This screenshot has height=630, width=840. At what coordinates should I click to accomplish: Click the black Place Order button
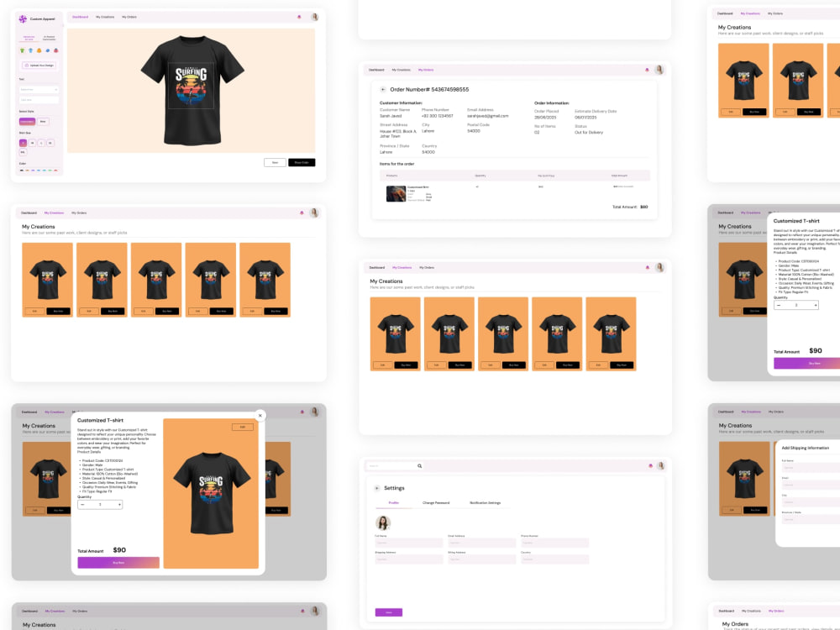coord(302,162)
